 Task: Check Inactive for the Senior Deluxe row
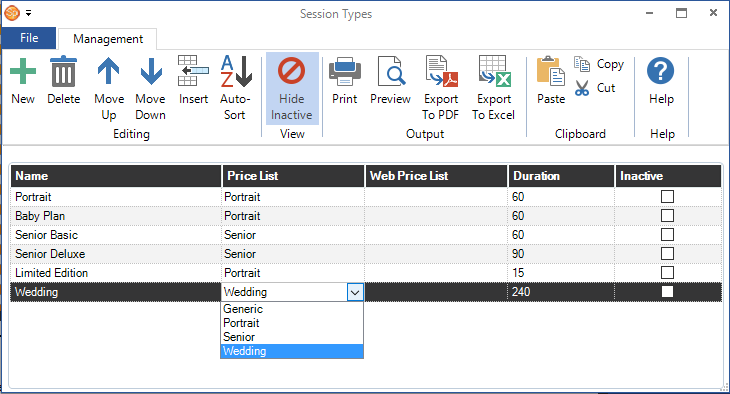667,254
